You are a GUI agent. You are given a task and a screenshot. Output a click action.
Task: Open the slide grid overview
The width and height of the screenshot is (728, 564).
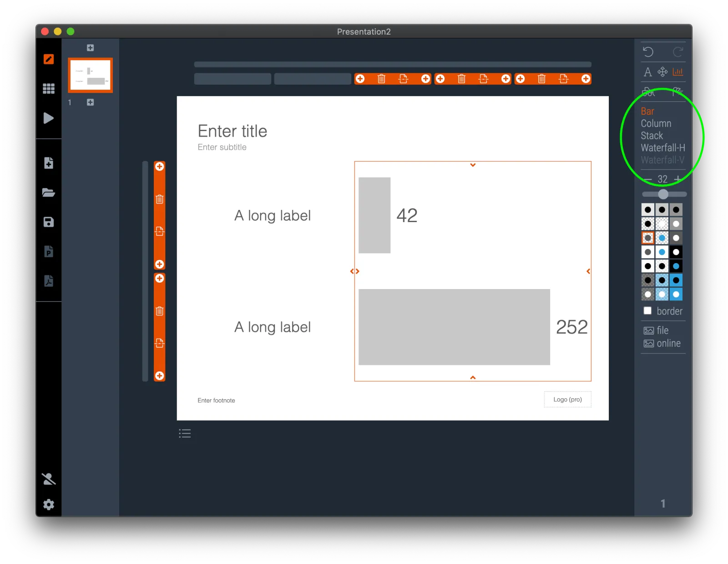[x=48, y=88]
